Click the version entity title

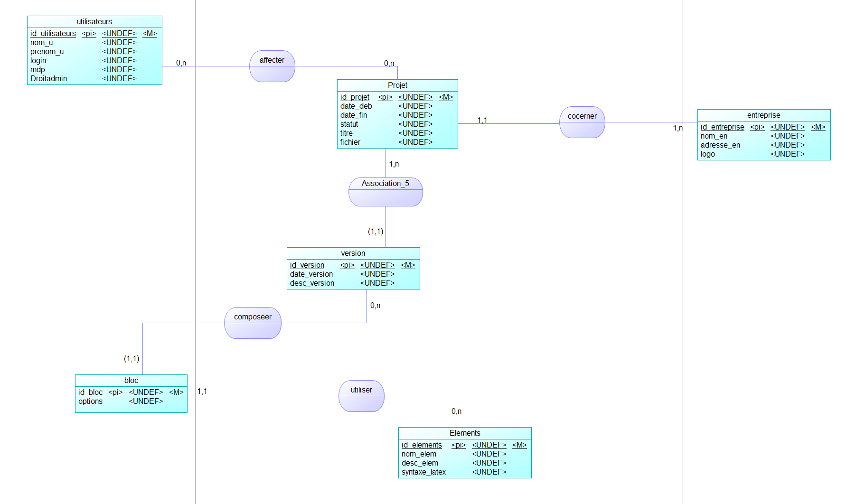click(353, 253)
